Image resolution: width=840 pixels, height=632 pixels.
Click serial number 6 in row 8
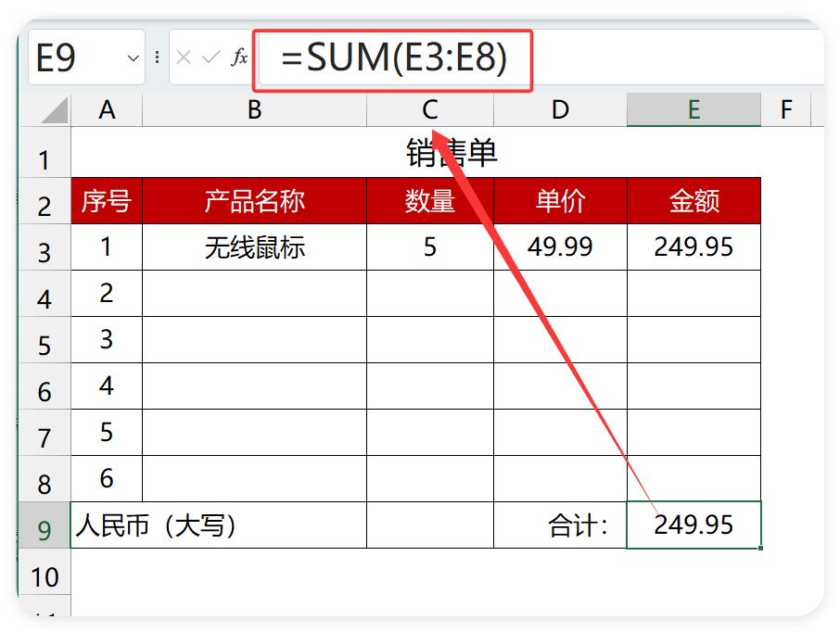tap(107, 479)
